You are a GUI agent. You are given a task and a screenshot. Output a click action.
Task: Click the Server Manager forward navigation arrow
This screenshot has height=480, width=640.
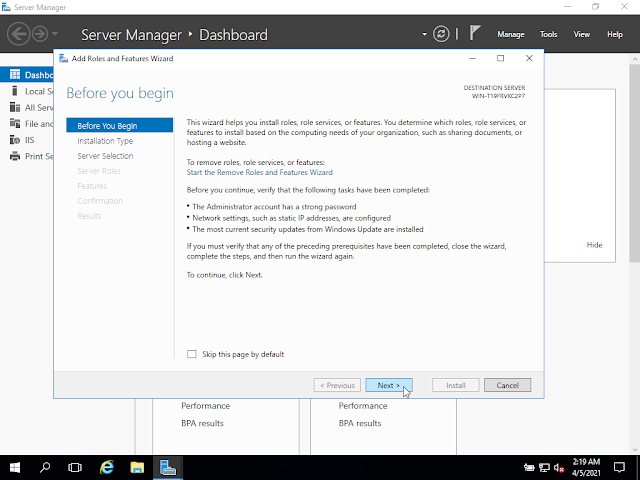[40, 34]
